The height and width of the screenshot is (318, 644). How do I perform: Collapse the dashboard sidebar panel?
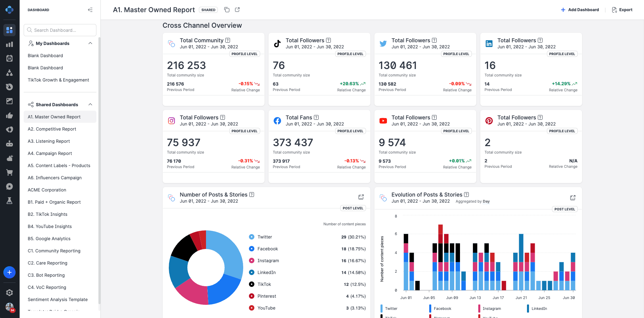tap(90, 10)
